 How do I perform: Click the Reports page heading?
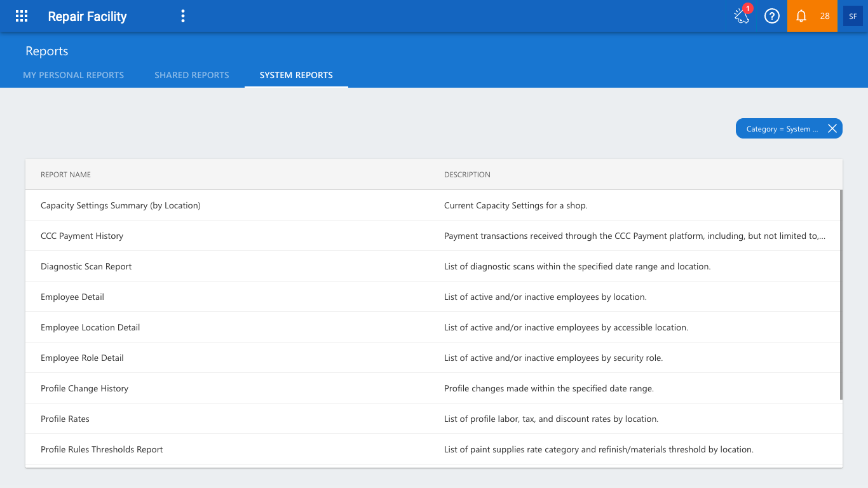(47, 51)
